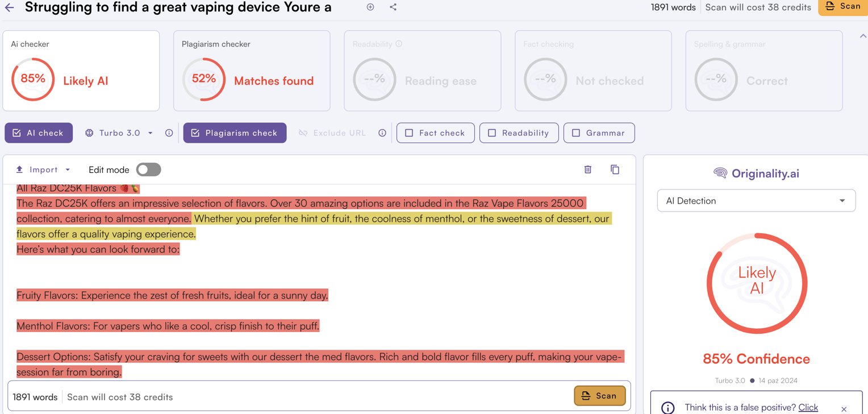Enable the Readability checkbox
The image size is (868, 414).
pos(519,133)
